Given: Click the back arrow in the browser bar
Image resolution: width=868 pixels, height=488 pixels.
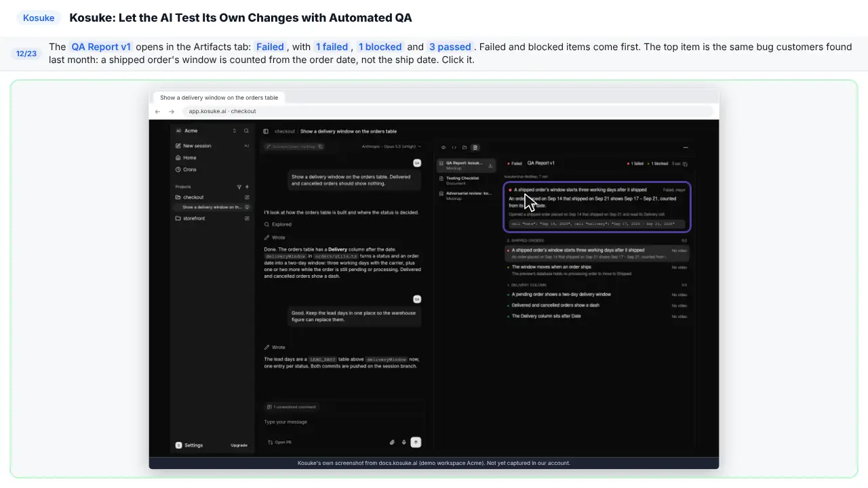Looking at the screenshot, I should (158, 111).
